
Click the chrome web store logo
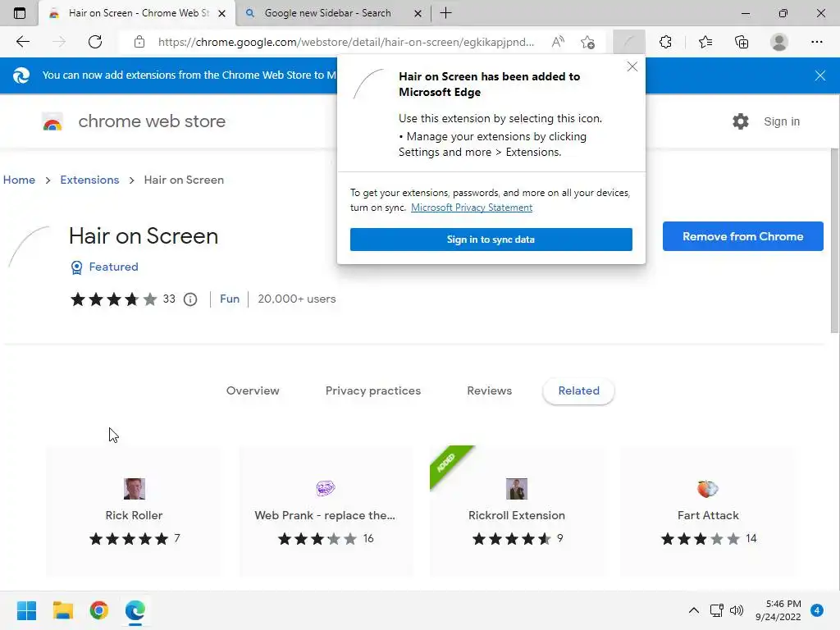[x=52, y=121]
